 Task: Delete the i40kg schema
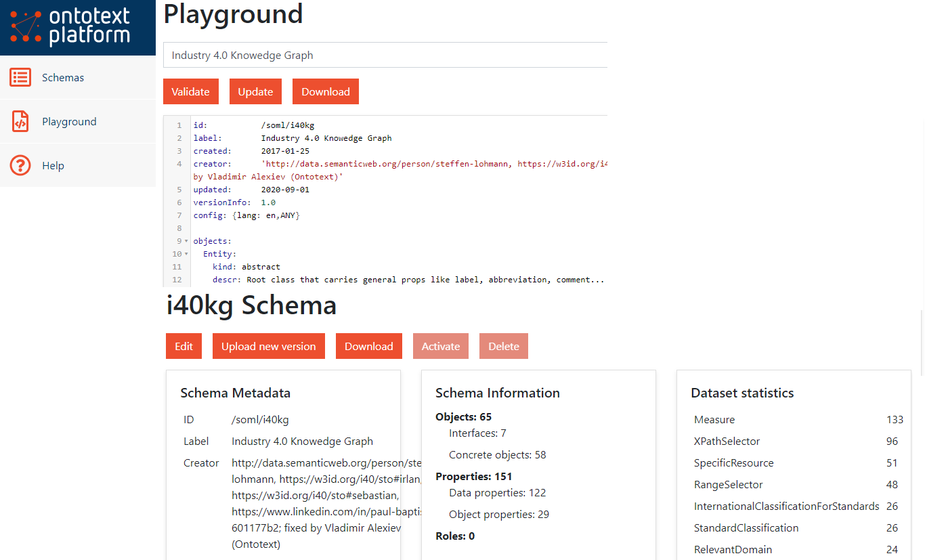503,346
